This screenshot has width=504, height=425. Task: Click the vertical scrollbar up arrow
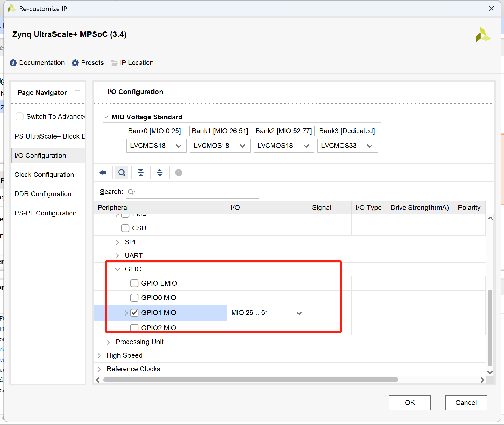tap(490, 218)
